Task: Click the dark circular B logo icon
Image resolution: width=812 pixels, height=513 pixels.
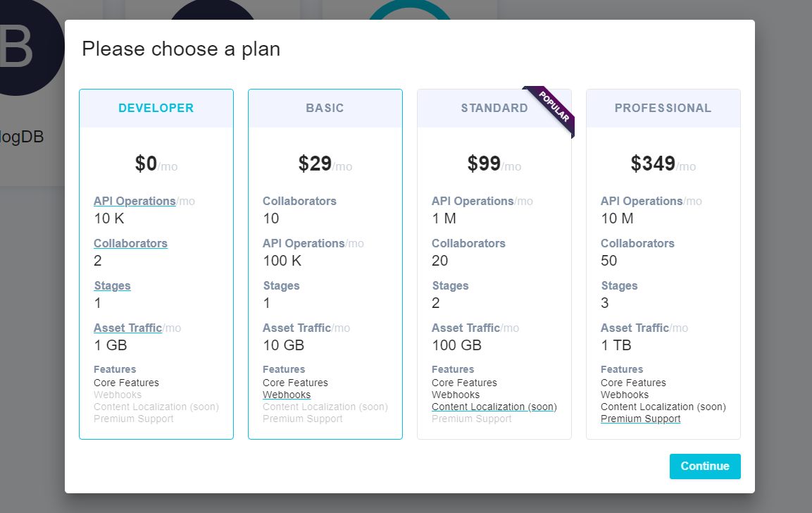Action: pos(21,46)
